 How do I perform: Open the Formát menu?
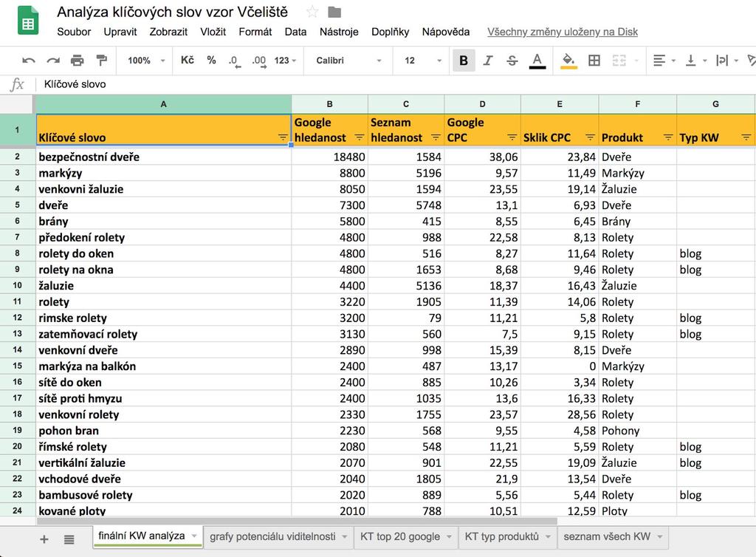[x=255, y=32]
